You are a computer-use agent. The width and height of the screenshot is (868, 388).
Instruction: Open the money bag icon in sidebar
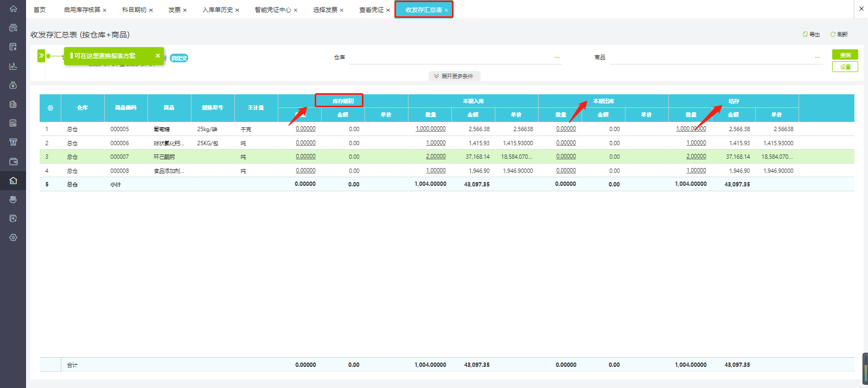(x=13, y=85)
